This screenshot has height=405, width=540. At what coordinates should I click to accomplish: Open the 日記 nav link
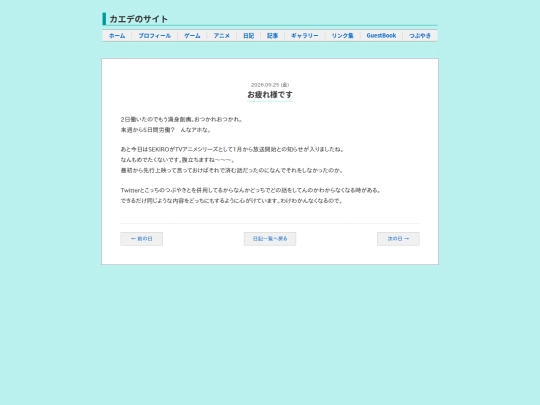tap(248, 36)
